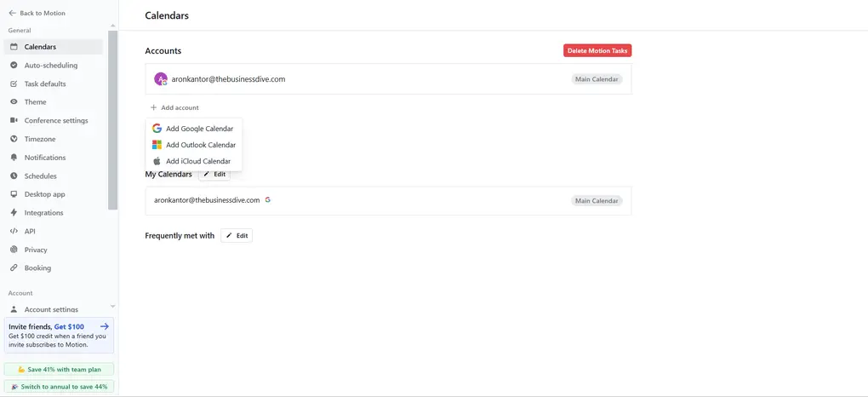Click the Get $100 link
Screen dimensions: 868x397
(69, 326)
